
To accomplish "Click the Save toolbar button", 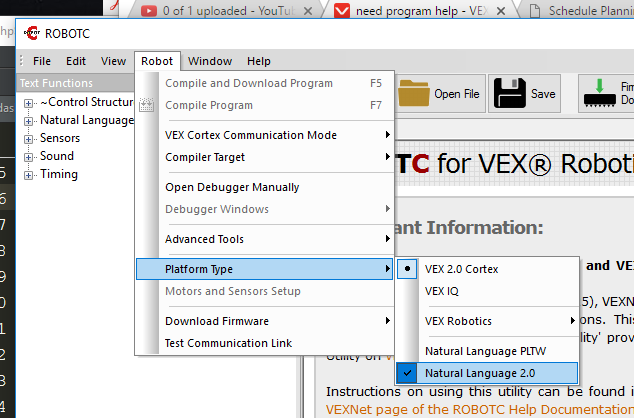I will [524, 93].
